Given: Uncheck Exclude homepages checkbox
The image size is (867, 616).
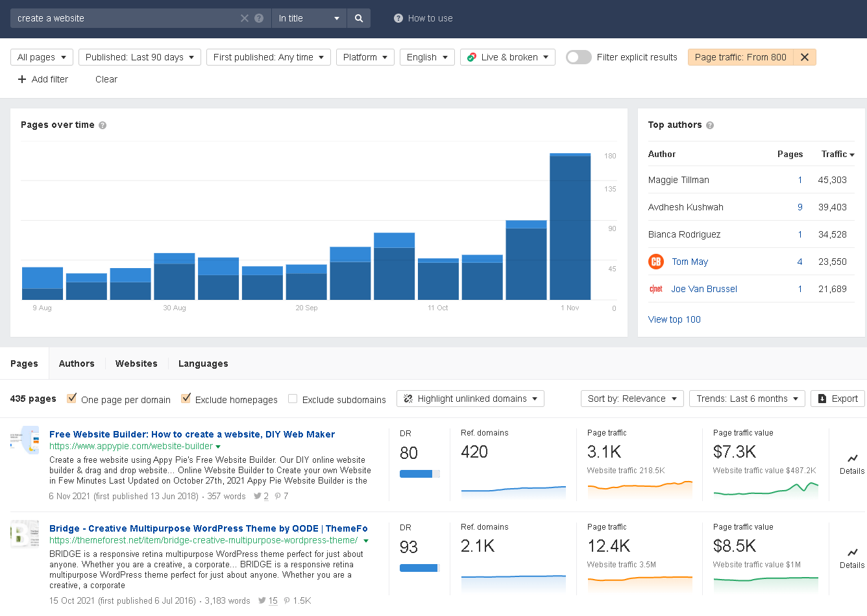Looking at the screenshot, I should [186, 399].
